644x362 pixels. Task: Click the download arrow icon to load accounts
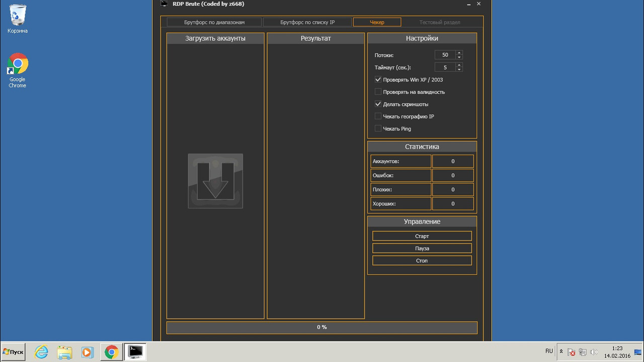click(x=215, y=181)
